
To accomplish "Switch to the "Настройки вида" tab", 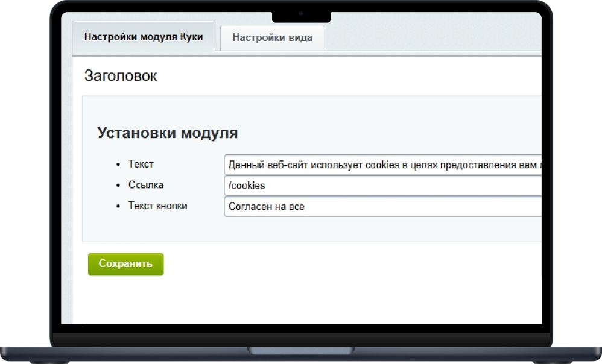I will click(x=273, y=37).
